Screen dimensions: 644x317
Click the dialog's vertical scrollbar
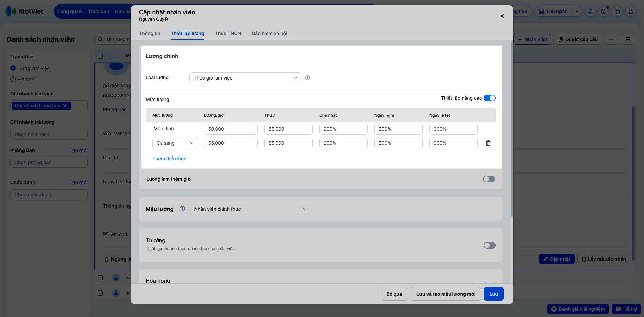point(512,129)
